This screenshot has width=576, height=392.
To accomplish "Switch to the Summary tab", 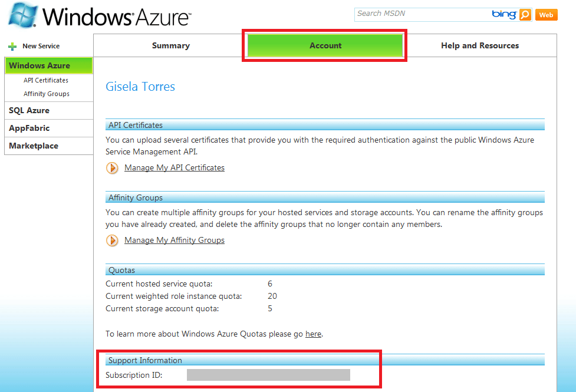I will pyautogui.click(x=171, y=45).
